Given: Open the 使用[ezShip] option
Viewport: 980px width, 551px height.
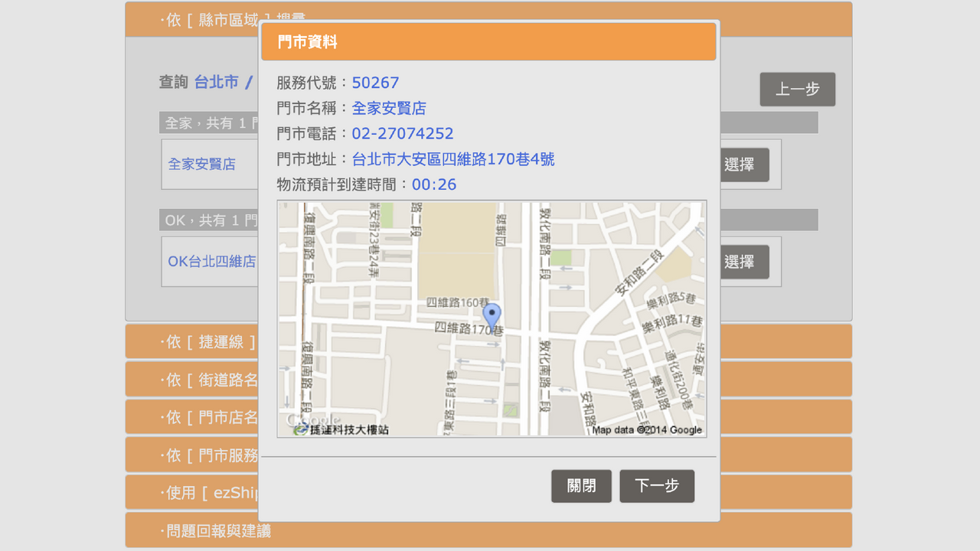Looking at the screenshot, I should click(191, 491).
